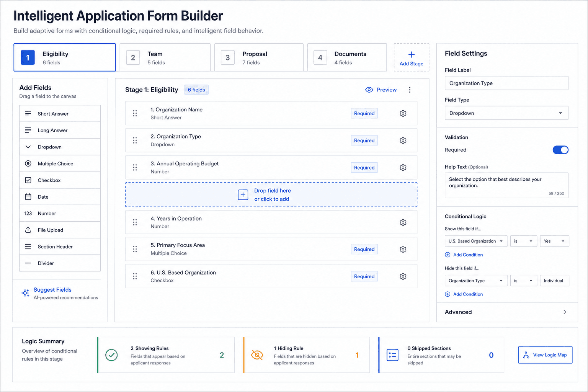Add Condition under Hide this field
The height and width of the screenshot is (392, 588).
(x=464, y=294)
